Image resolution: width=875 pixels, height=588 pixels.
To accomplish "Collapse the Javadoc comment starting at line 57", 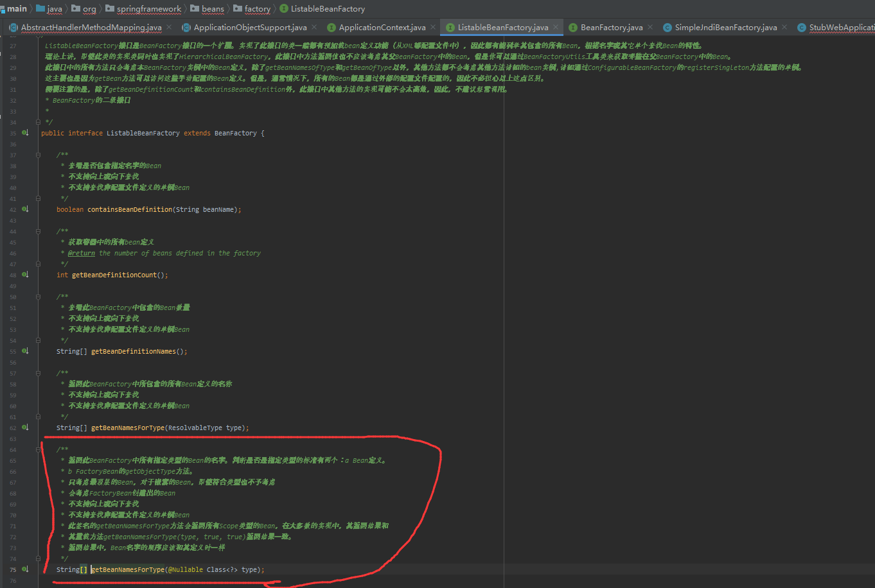I will (39, 373).
